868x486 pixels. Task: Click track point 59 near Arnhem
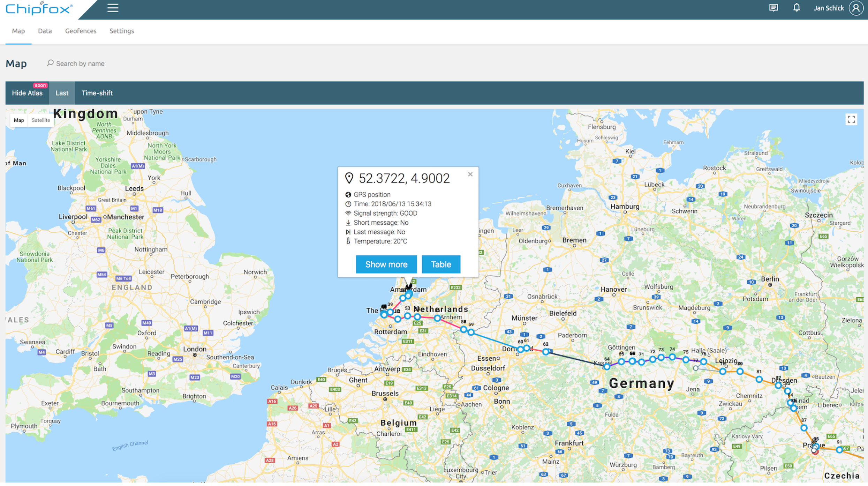tap(471, 332)
